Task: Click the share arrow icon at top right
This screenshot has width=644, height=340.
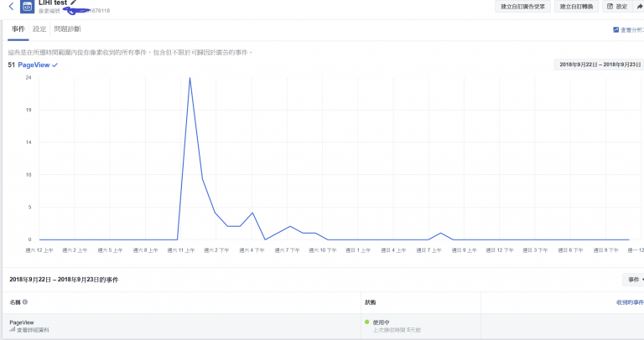Action: coord(639,7)
